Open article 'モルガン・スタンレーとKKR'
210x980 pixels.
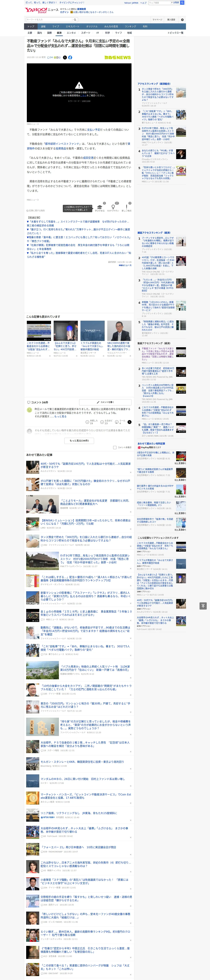tap(82, 762)
